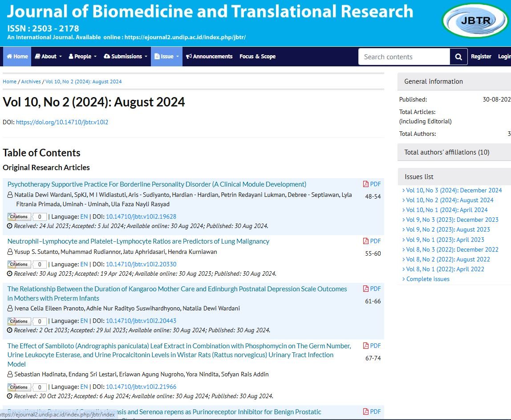Expand the About dropdown menu
Screen dimensions: 511x420
(48, 57)
